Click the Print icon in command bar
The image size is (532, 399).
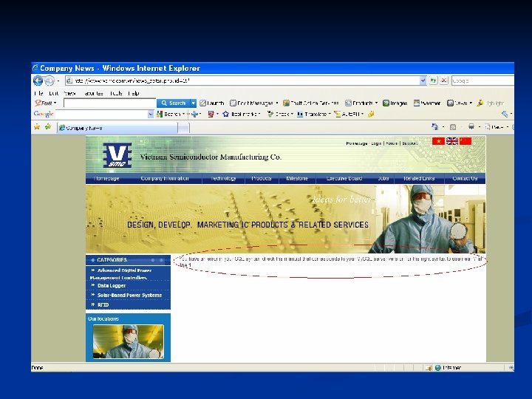471,127
